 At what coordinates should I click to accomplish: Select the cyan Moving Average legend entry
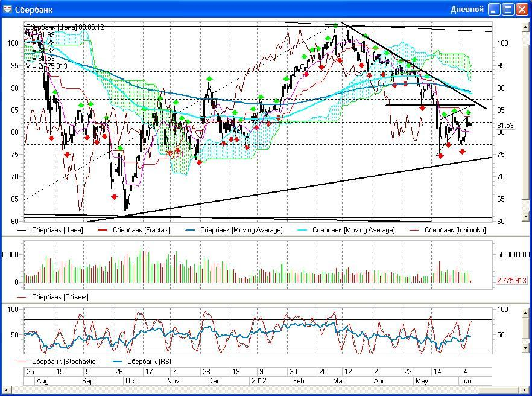pyautogui.click(x=353, y=230)
